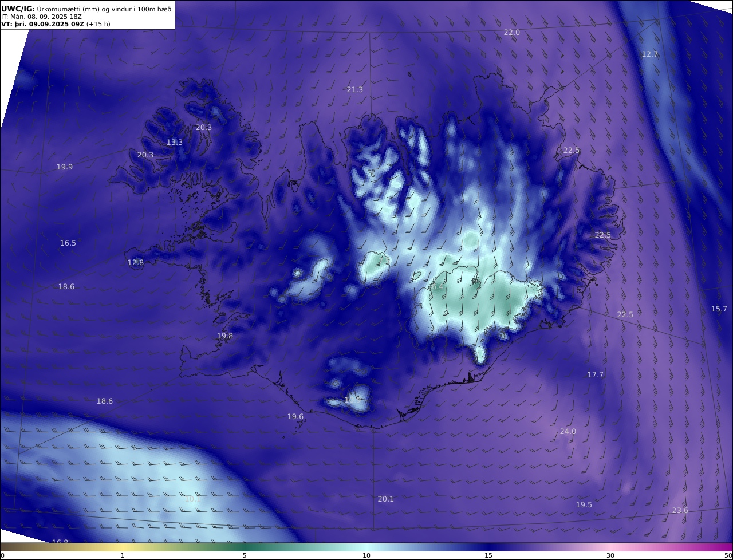Click the color scale tick label 1
Image resolution: width=733 pixels, height=560 pixels.
123,555
